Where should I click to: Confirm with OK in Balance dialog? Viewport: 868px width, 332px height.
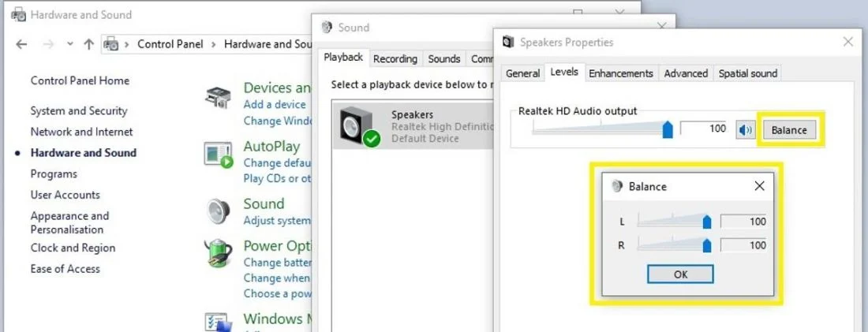[679, 274]
